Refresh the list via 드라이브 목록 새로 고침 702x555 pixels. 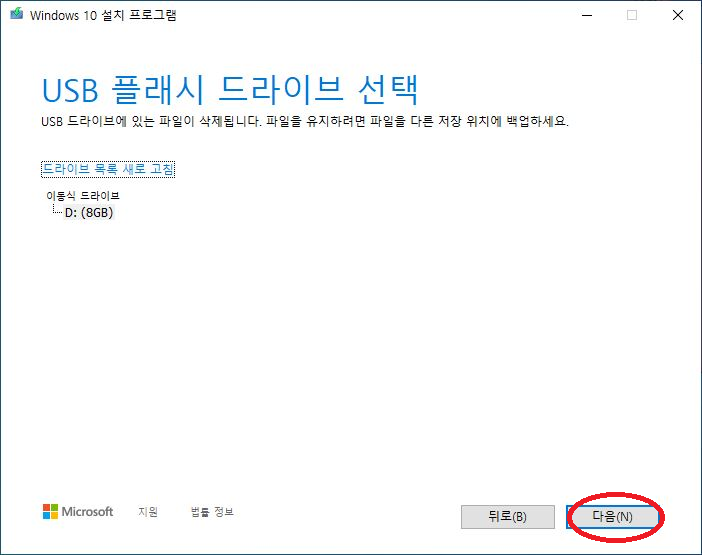coord(108,169)
